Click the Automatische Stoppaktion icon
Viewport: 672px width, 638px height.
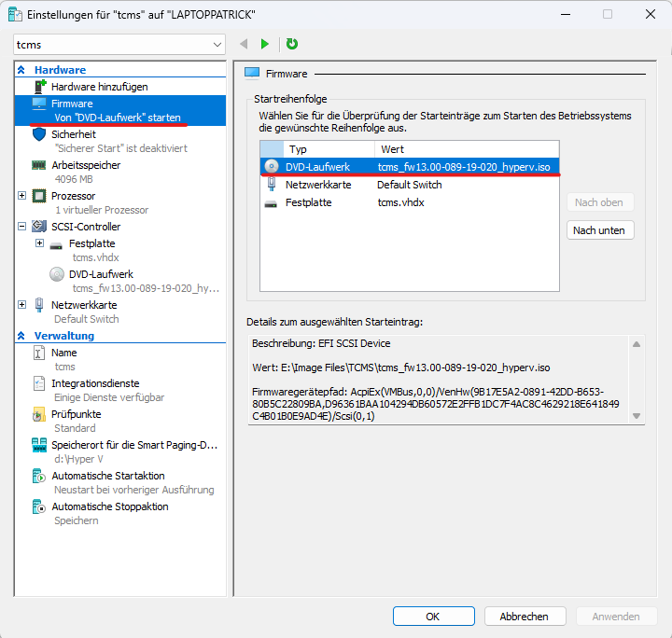(x=39, y=507)
